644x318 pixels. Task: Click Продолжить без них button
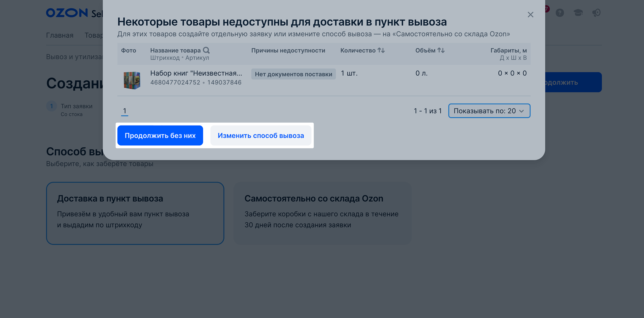tap(160, 135)
